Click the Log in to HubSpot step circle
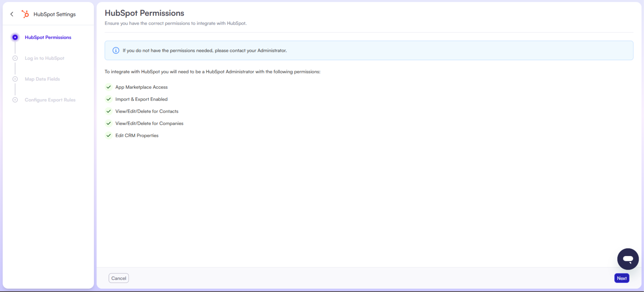 coord(15,58)
